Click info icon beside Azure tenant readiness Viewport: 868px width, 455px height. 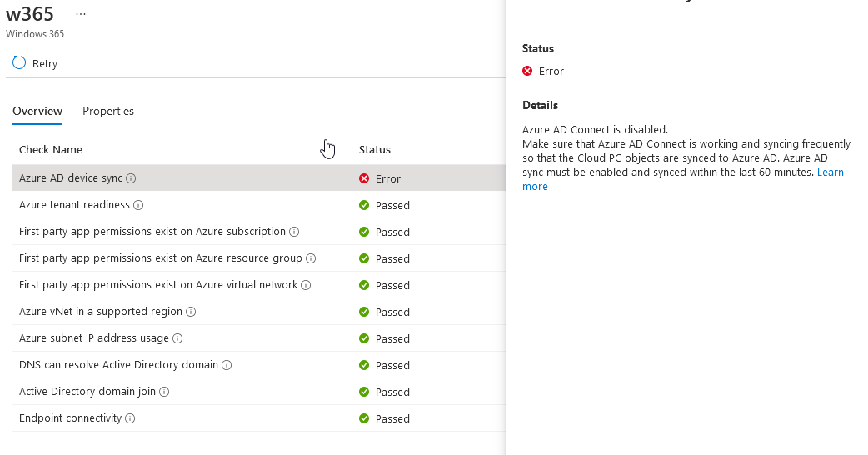(138, 205)
